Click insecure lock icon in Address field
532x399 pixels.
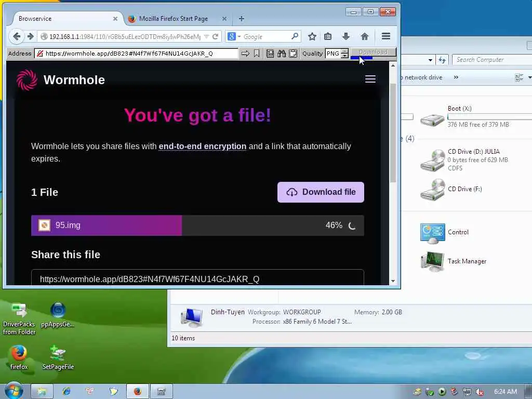coord(40,54)
